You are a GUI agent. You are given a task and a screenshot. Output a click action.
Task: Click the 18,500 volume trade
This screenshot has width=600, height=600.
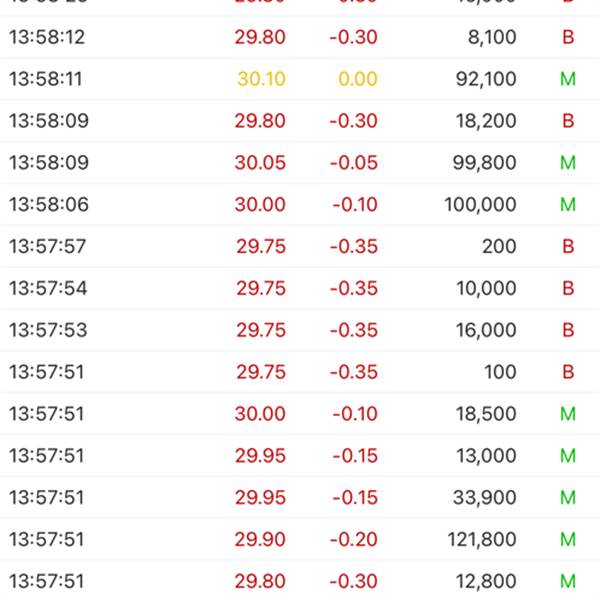pos(484,414)
